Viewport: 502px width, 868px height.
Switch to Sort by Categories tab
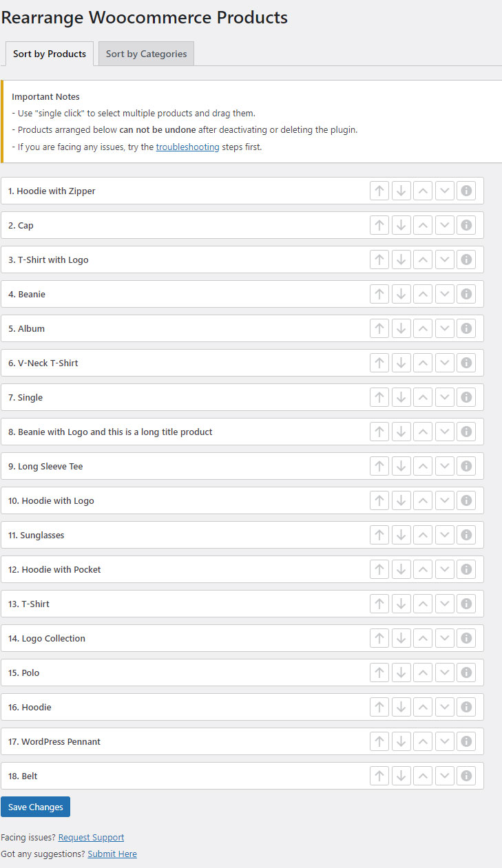point(146,54)
